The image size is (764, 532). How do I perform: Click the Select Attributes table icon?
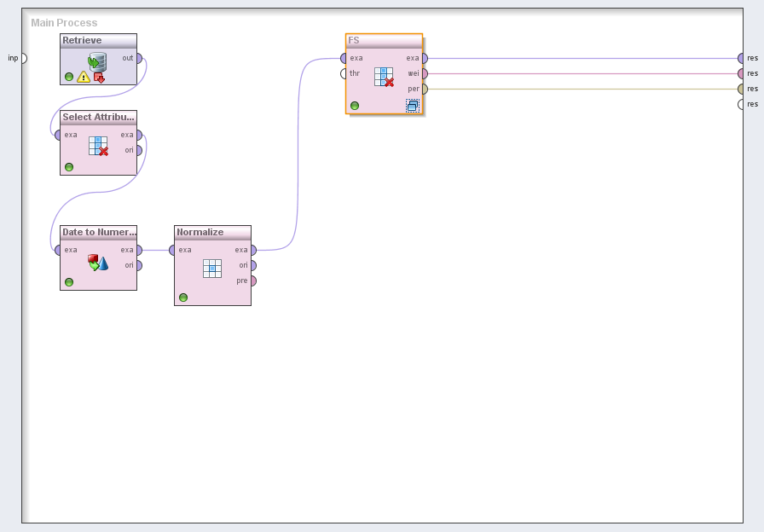coord(98,146)
